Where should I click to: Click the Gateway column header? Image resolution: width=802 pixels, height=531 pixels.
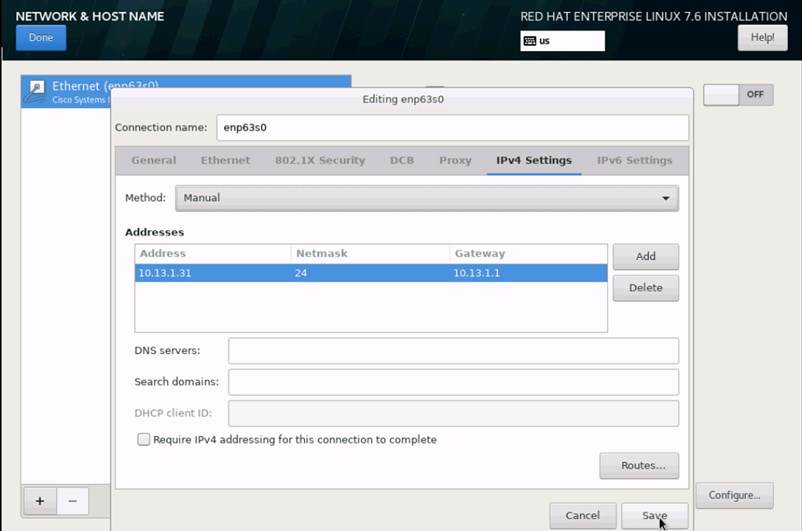click(x=528, y=254)
